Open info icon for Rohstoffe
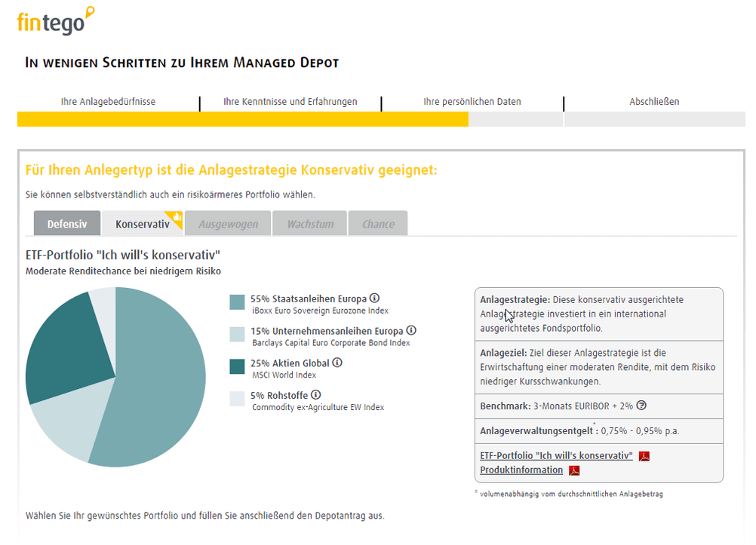Viewport: 756px width, 545px height. pos(316,395)
